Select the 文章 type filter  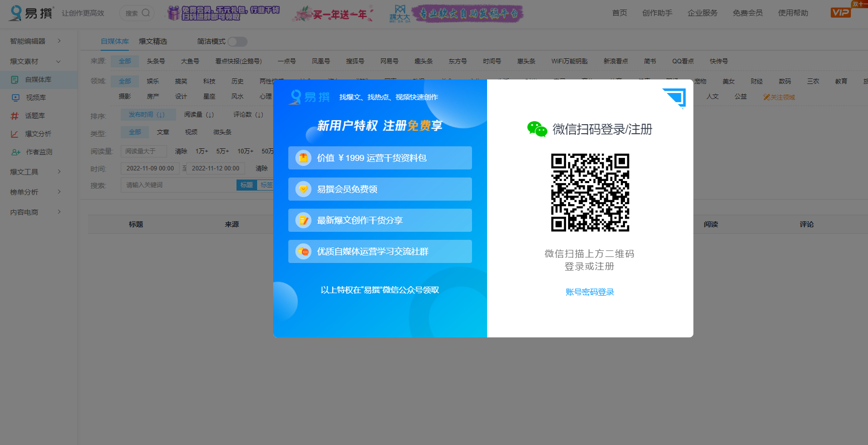click(163, 132)
